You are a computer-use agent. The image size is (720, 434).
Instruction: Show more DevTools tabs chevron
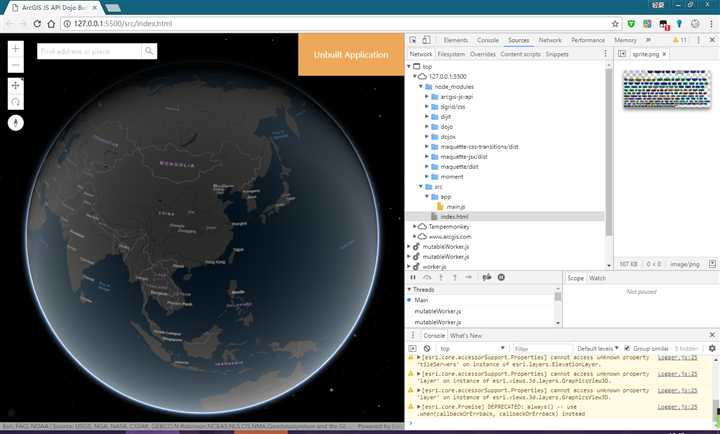pos(648,40)
